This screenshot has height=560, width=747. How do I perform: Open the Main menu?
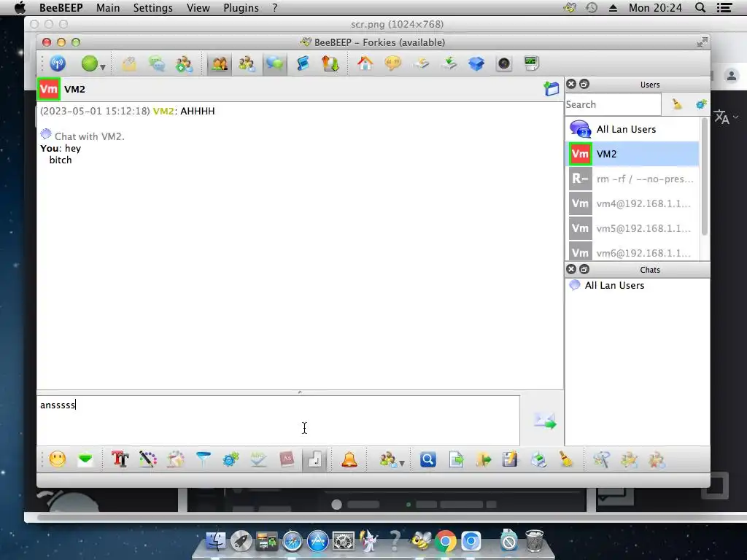(108, 7)
